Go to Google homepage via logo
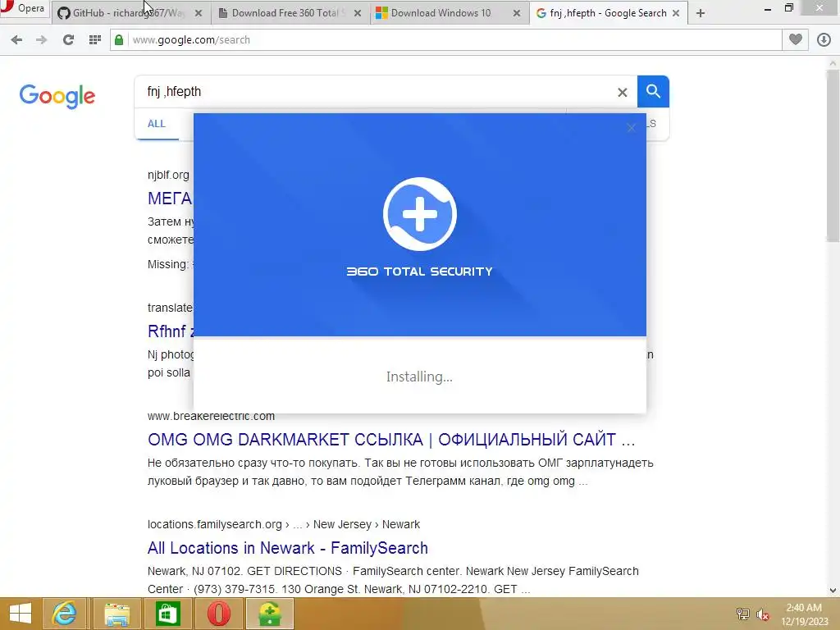The width and height of the screenshot is (840, 630). tap(57, 96)
